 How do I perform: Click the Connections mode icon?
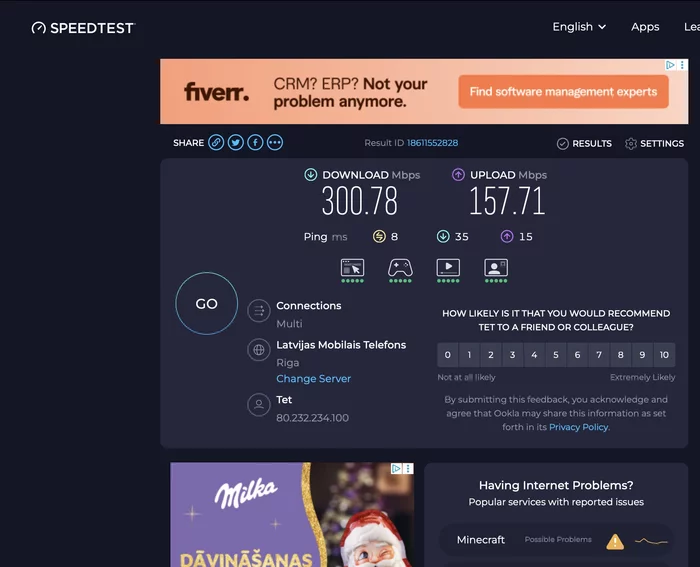(259, 310)
